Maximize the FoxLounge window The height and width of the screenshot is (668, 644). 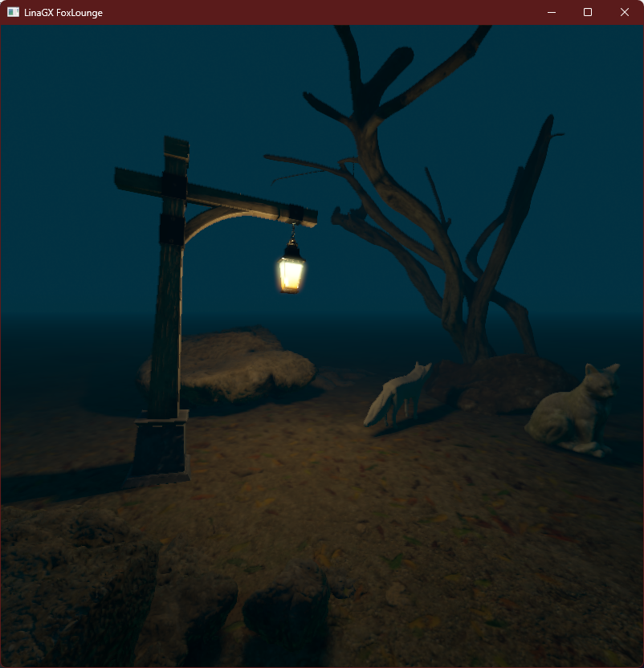click(x=588, y=12)
